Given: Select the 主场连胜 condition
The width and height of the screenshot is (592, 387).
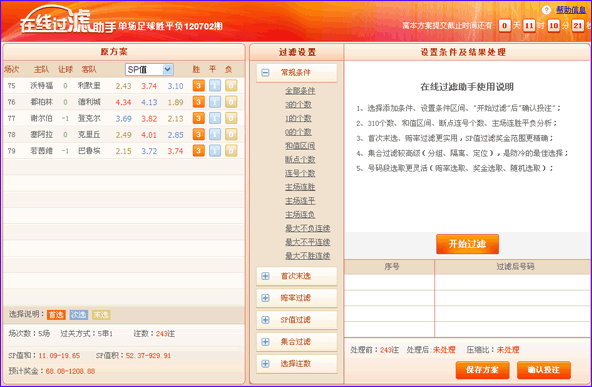Looking at the screenshot, I should pyautogui.click(x=300, y=187).
